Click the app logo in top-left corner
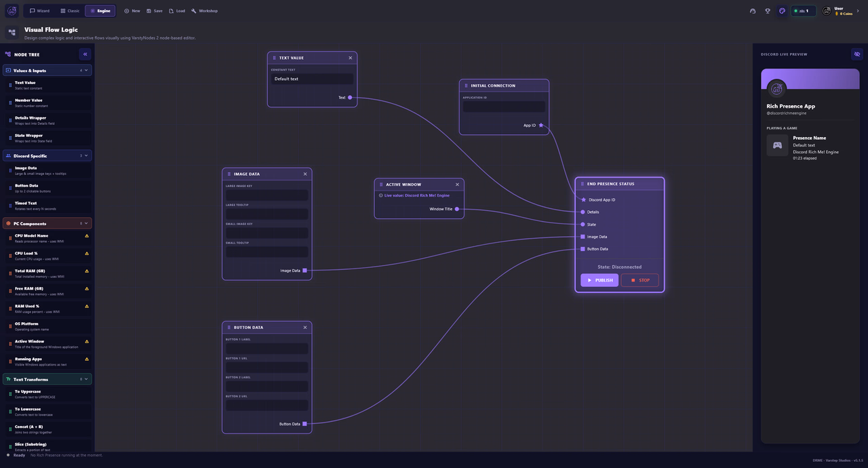 12,11
